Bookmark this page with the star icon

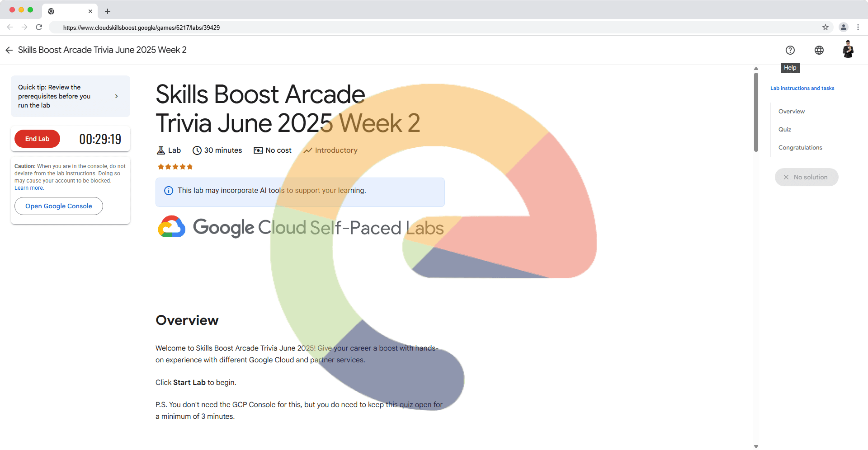pyautogui.click(x=826, y=28)
